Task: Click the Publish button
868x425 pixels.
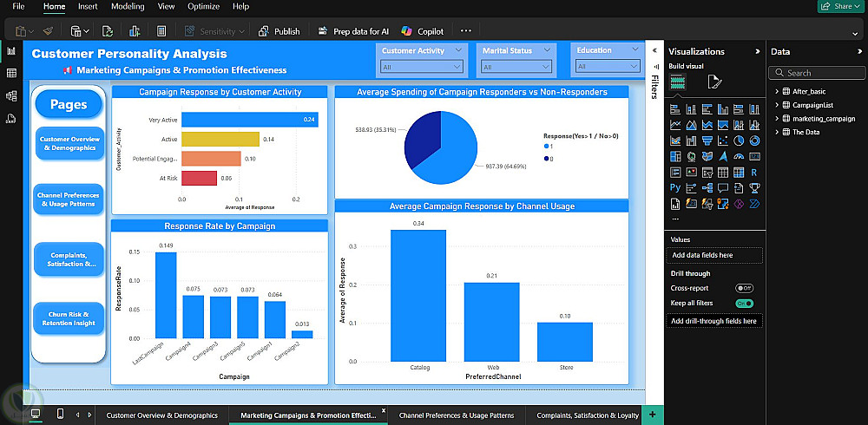Action: coord(279,31)
